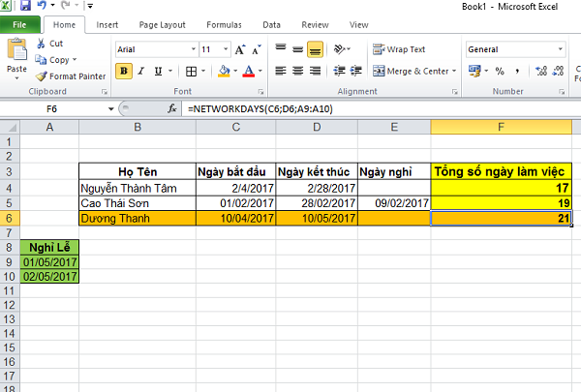Viewport: 581px width, 392px height.
Task: Apply center text alignment
Action: click(x=297, y=71)
